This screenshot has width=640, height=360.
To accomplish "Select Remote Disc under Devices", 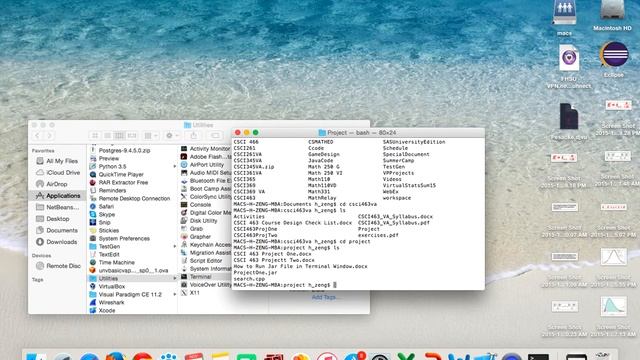I will [57, 266].
